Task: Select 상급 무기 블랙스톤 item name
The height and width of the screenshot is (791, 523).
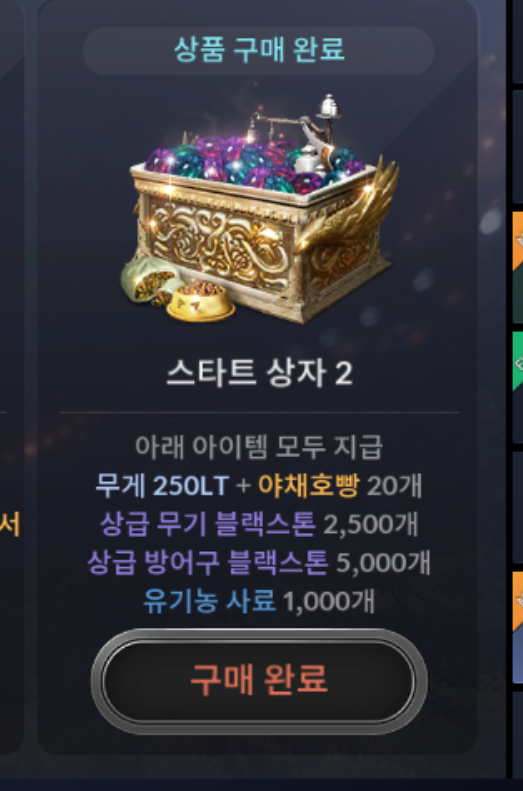Action: tap(208, 524)
